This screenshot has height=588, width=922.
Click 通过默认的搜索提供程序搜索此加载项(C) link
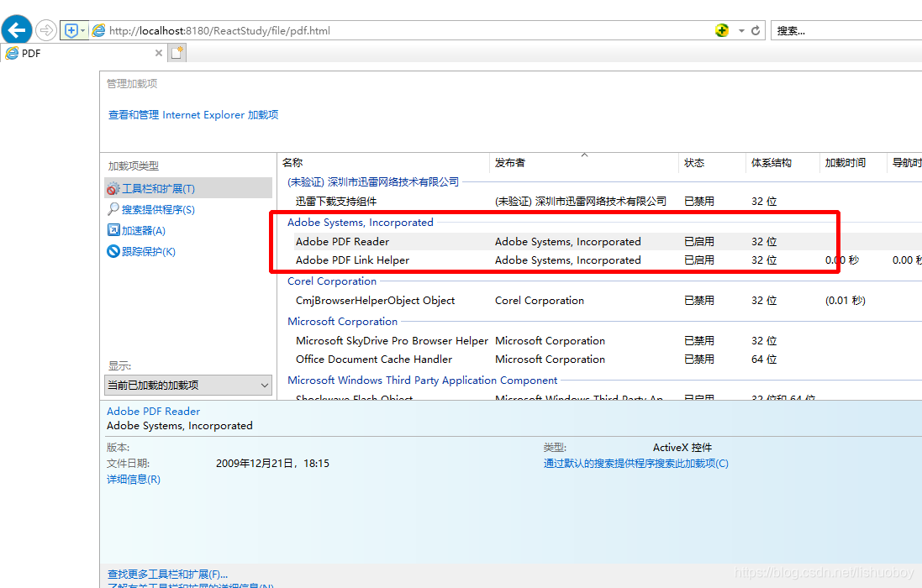pyautogui.click(x=635, y=464)
